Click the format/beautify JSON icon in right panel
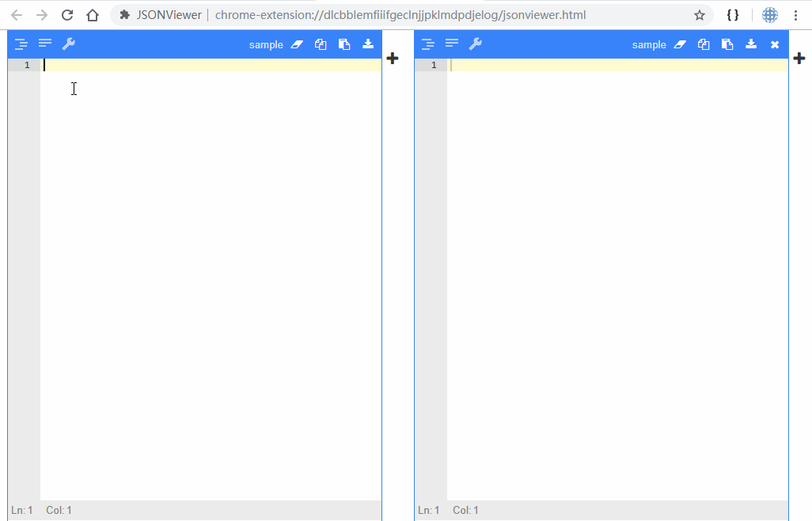Viewport: 812px width, 521px height. [427, 44]
